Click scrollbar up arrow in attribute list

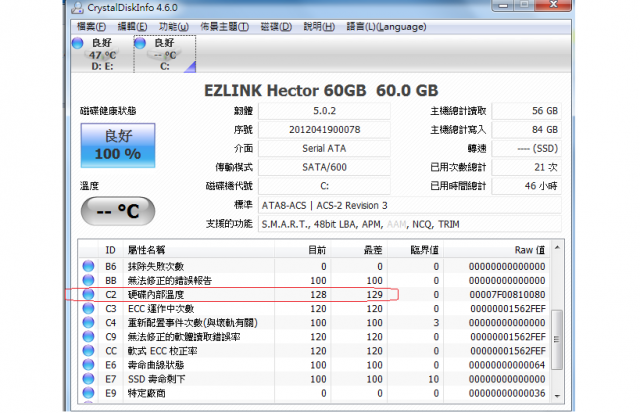pos(557,247)
